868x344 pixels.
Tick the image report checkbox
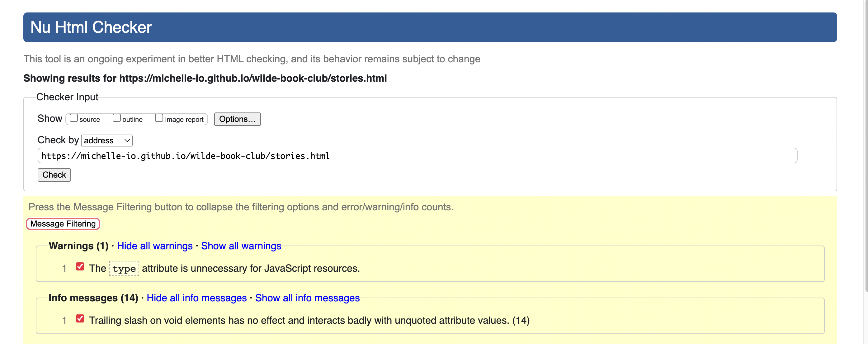coord(159,118)
